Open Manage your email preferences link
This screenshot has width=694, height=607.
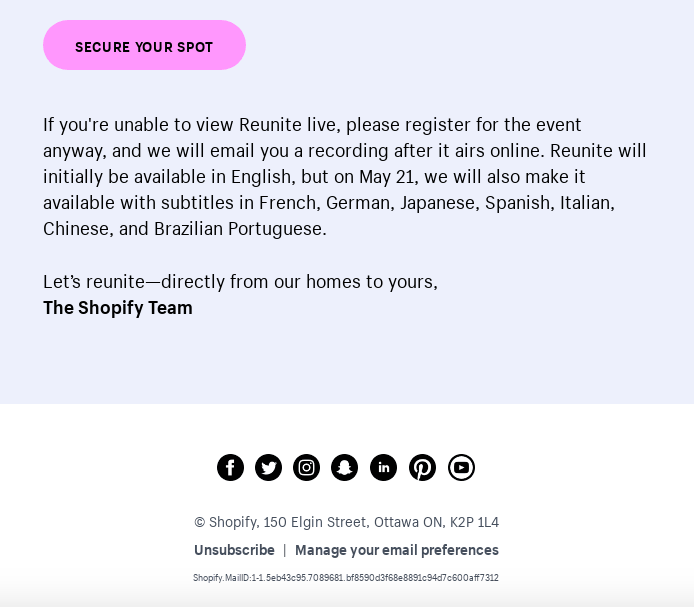coord(397,550)
